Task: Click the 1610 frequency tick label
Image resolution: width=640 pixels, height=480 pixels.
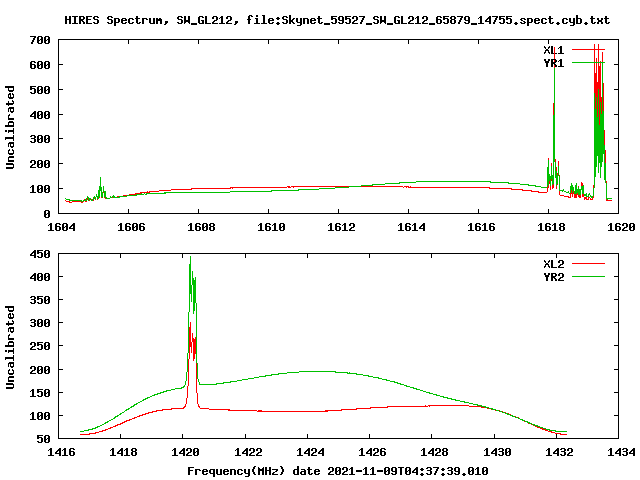Action: click(271, 227)
